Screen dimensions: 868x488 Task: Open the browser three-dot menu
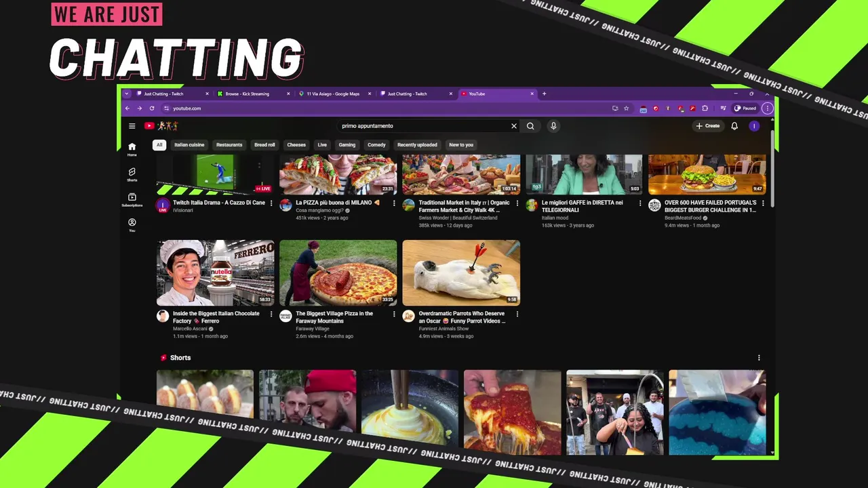[x=767, y=108]
